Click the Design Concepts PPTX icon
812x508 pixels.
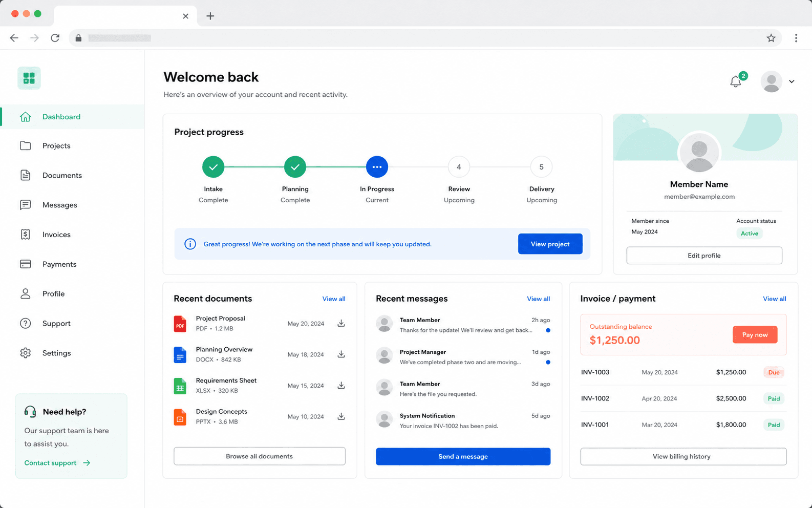(x=180, y=417)
